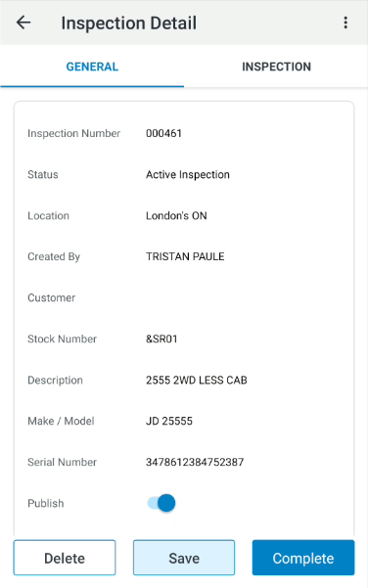Tap the JD 25555 make/model value
The width and height of the screenshot is (368, 588).
click(168, 421)
